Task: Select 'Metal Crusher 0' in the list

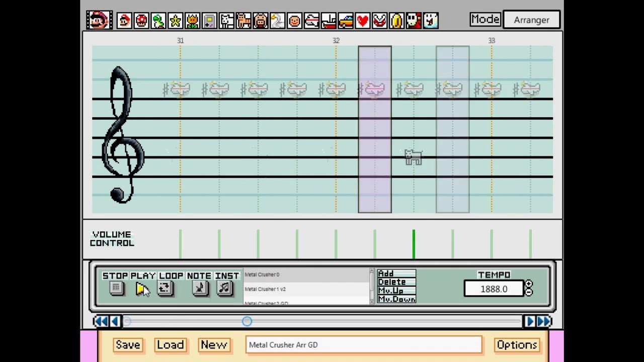Action: point(306,275)
